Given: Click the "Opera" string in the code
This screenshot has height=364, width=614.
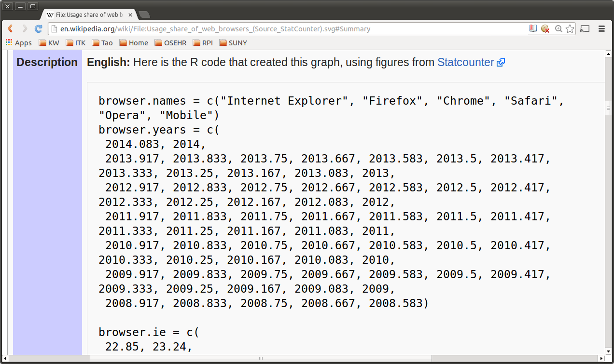Looking at the screenshot, I should coord(123,115).
